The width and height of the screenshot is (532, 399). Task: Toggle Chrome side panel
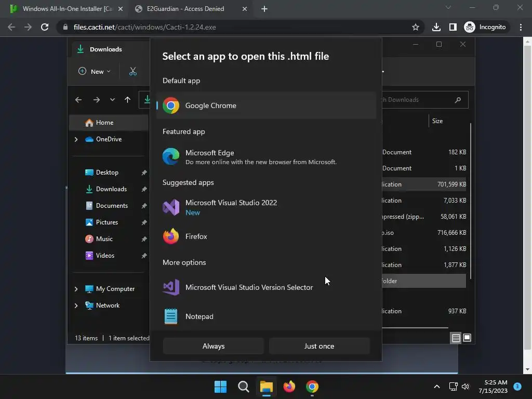click(x=453, y=27)
